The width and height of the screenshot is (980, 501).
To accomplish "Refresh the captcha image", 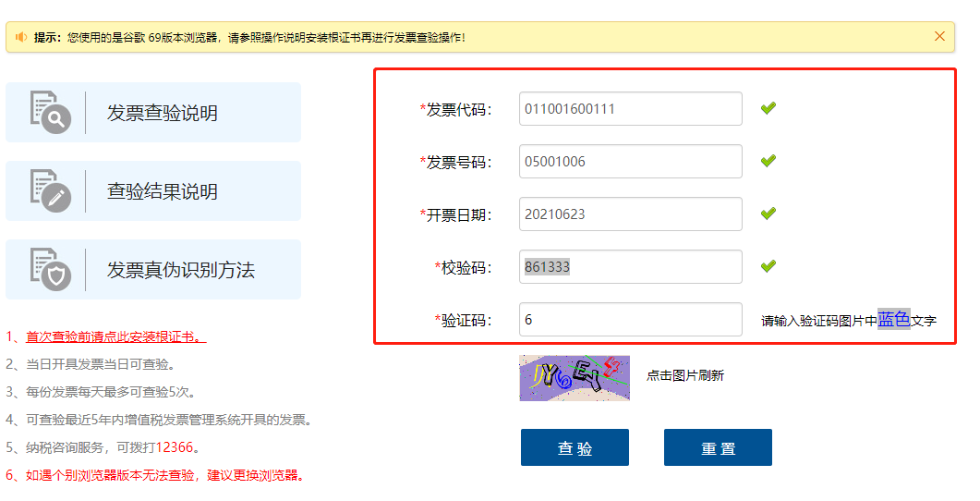I will coord(574,377).
